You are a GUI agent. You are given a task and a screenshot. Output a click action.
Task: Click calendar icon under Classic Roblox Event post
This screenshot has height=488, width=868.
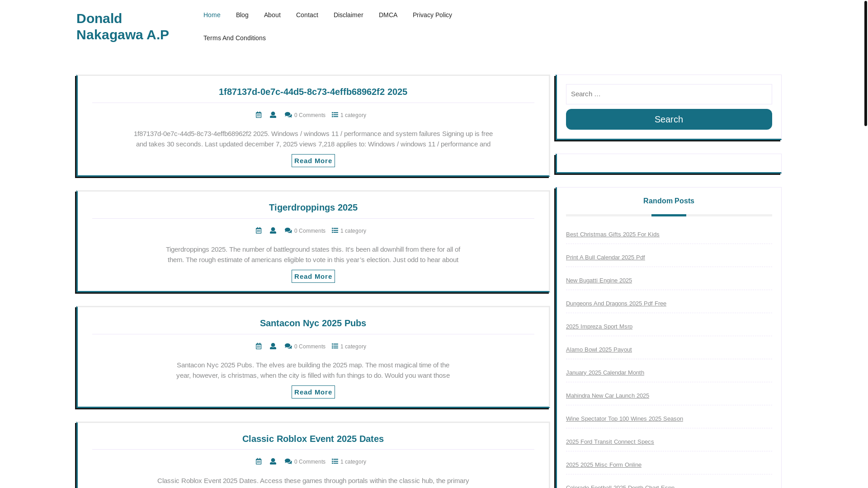[259, 461]
